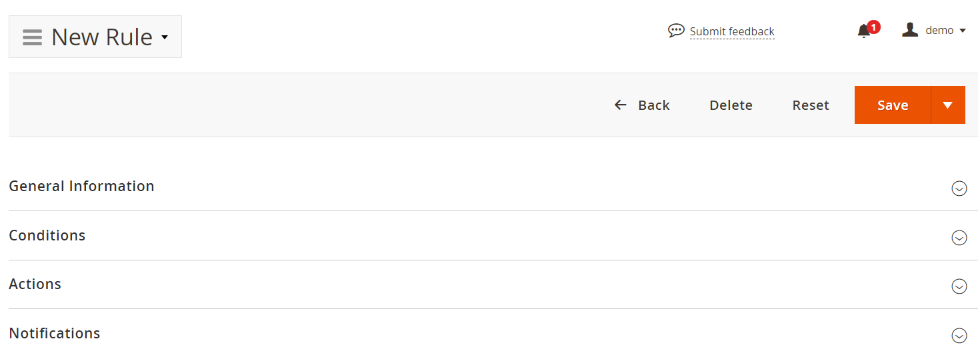Select the Conditions section heading
The image size is (980, 357).
(x=47, y=235)
